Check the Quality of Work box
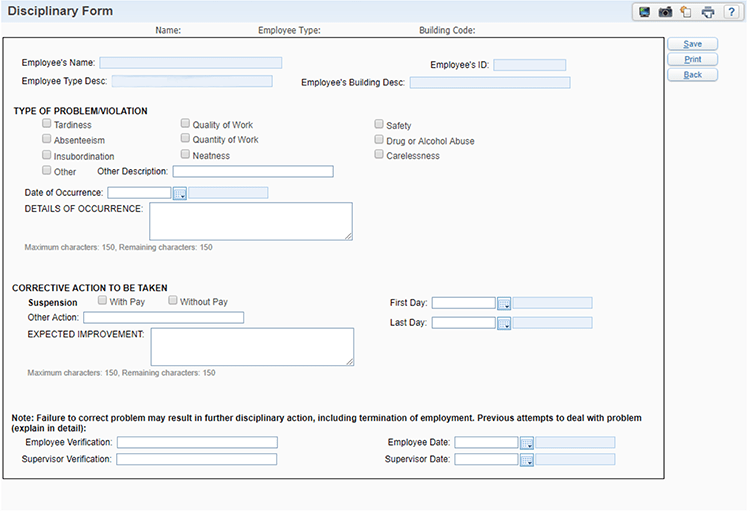 click(185, 123)
